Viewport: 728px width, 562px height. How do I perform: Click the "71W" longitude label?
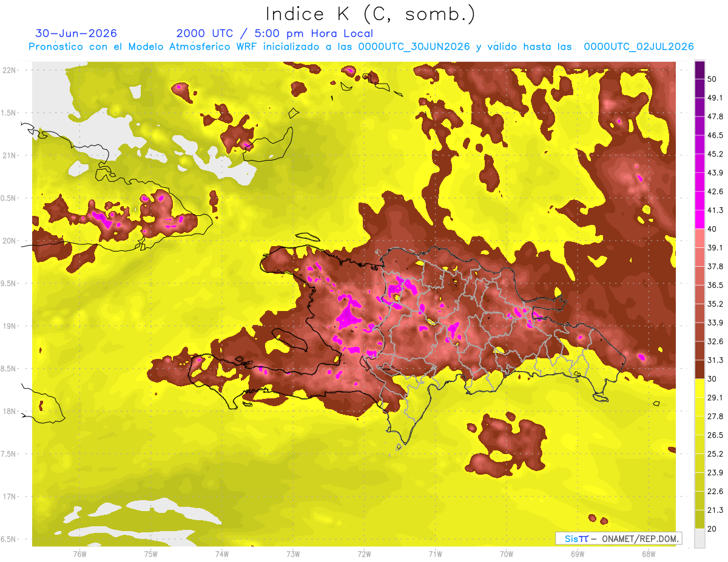pos(435,554)
